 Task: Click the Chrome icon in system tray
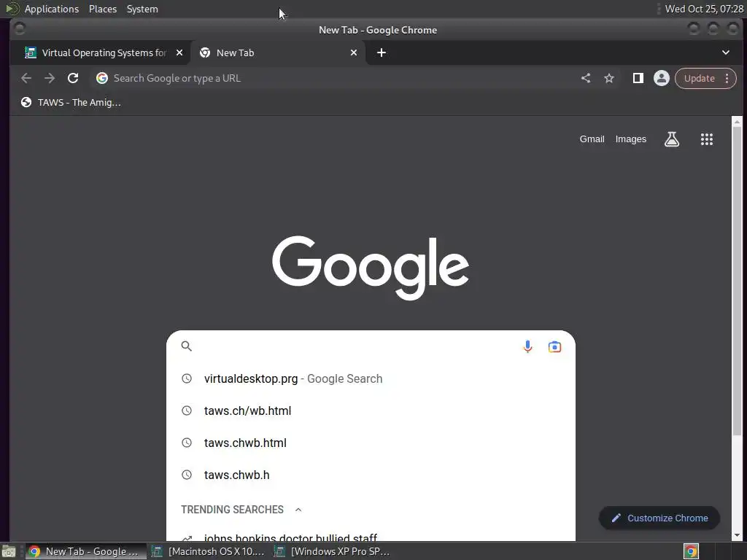point(692,551)
